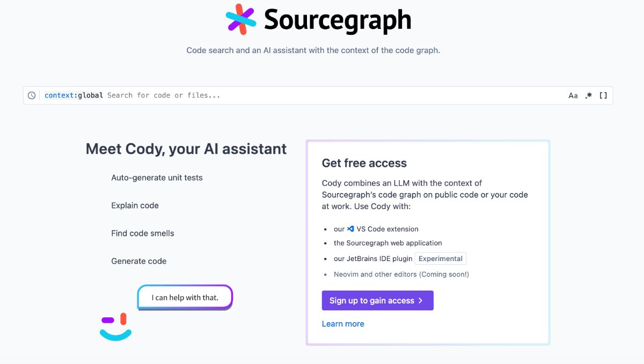Viewport: 644px width, 364px height.
Task: Click the context:global filter chip
Action: click(x=73, y=95)
